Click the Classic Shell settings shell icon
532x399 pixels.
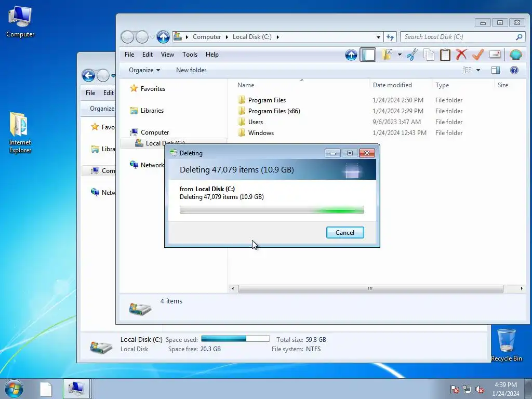click(516, 55)
